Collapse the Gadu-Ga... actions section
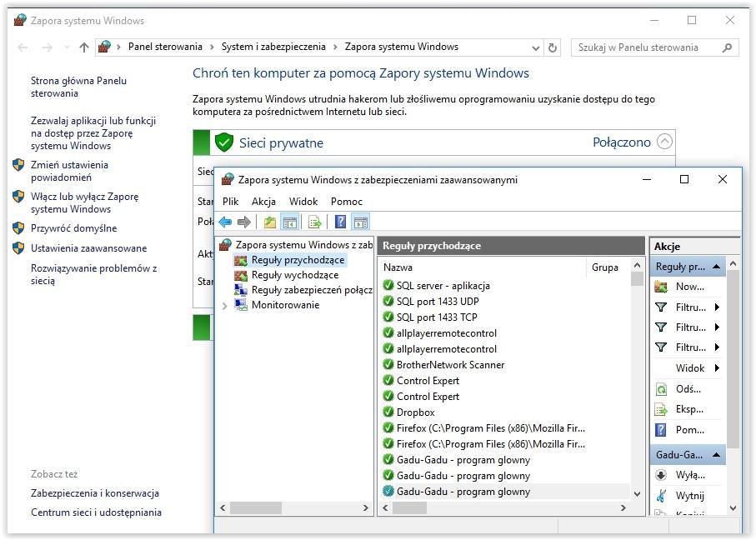The image size is (756, 540). [717, 455]
